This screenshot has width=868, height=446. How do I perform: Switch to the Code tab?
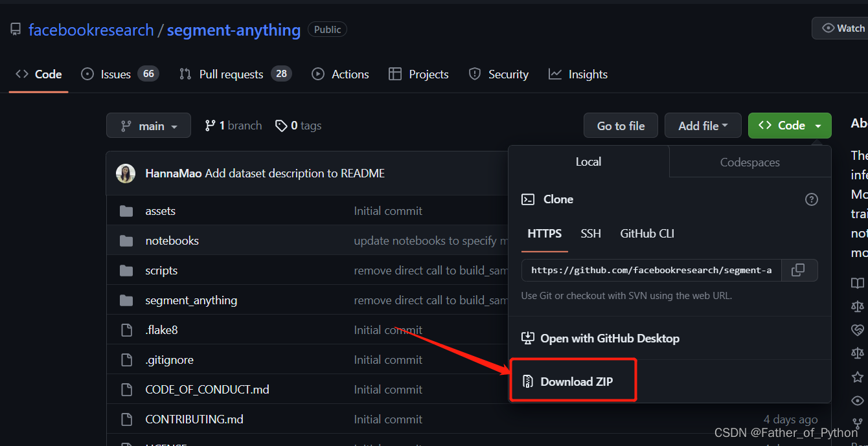click(39, 74)
